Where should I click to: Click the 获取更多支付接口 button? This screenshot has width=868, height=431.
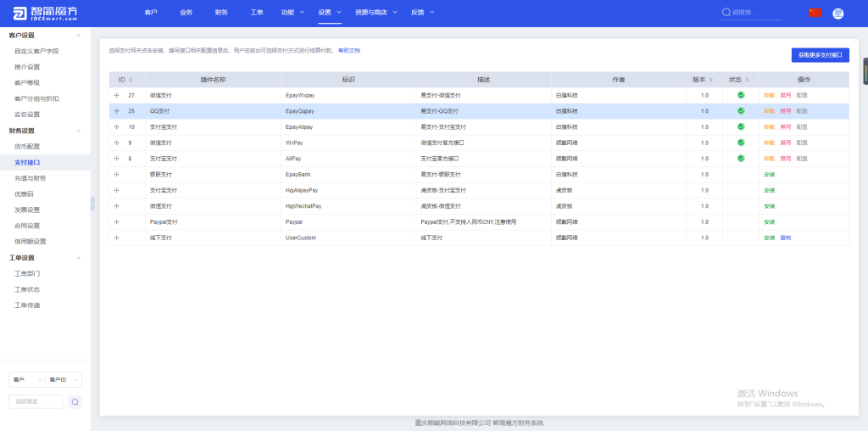pyautogui.click(x=821, y=55)
